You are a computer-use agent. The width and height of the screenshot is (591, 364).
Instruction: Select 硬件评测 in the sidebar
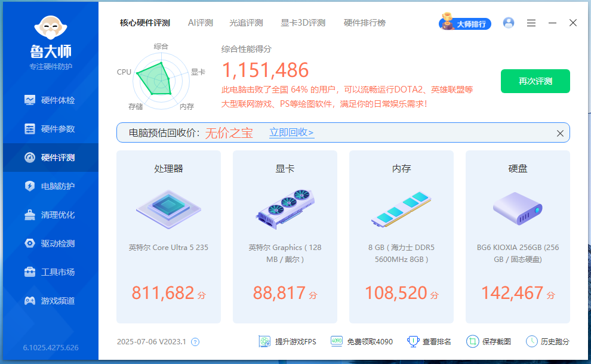pyautogui.click(x=51, y=158)
